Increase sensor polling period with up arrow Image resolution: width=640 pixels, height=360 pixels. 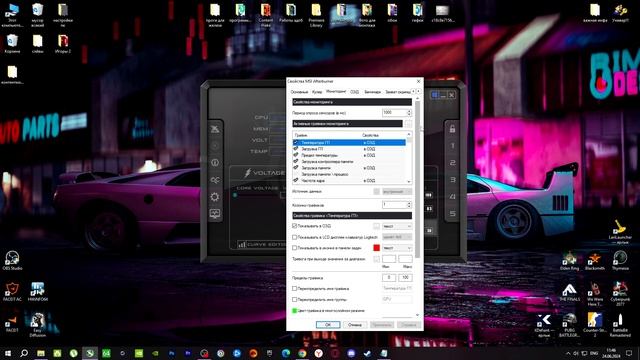coord(409,111)
